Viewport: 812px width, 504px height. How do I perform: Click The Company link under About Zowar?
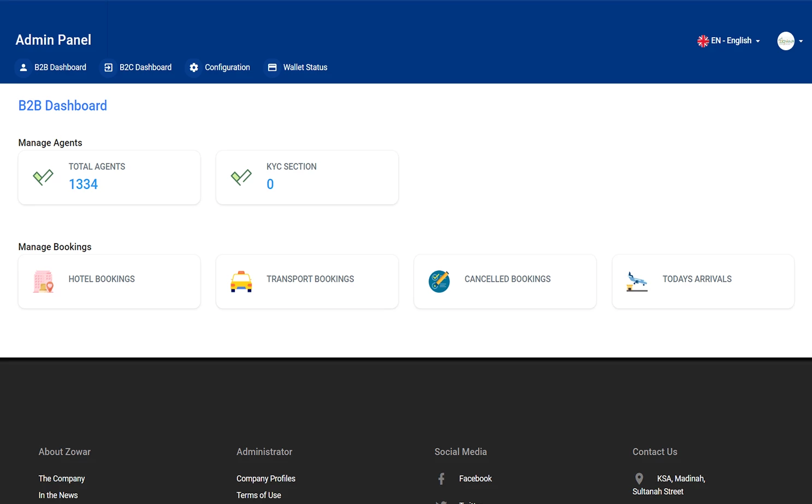tap(61, 478)
